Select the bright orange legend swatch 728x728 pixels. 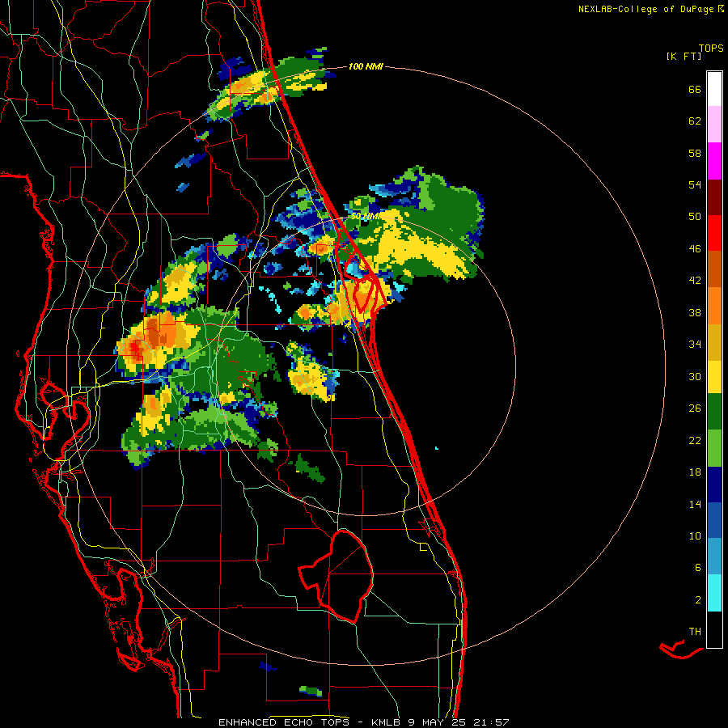[714, 306]
